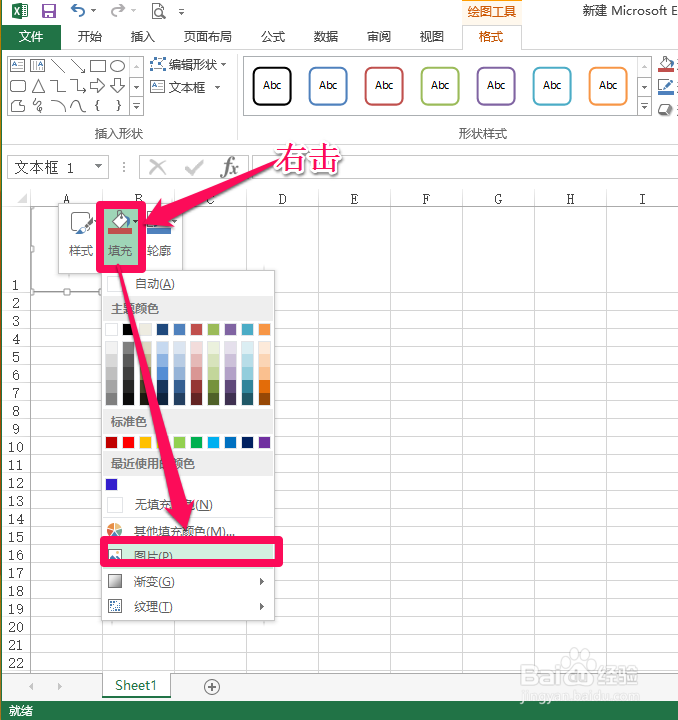
Task: Apply the purple outline Abc shape style
Action: [x=496, y=86]
